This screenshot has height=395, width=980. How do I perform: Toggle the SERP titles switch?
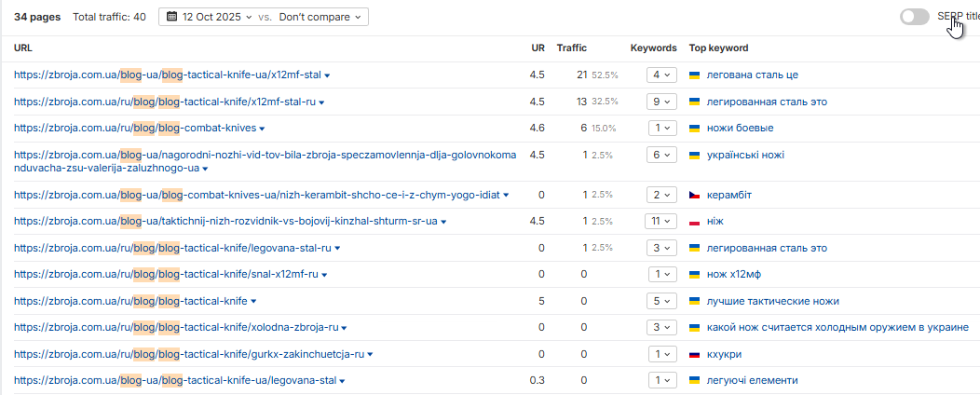pyautogui.click(x=915, y=17)
